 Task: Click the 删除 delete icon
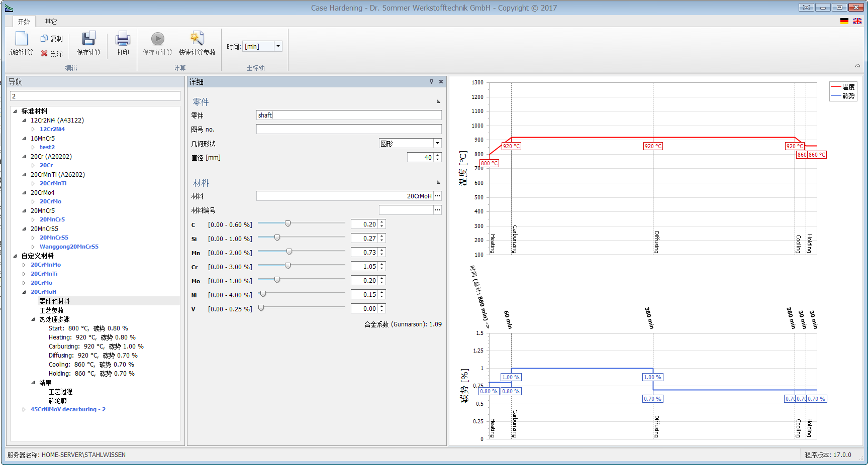coord(44,53)
